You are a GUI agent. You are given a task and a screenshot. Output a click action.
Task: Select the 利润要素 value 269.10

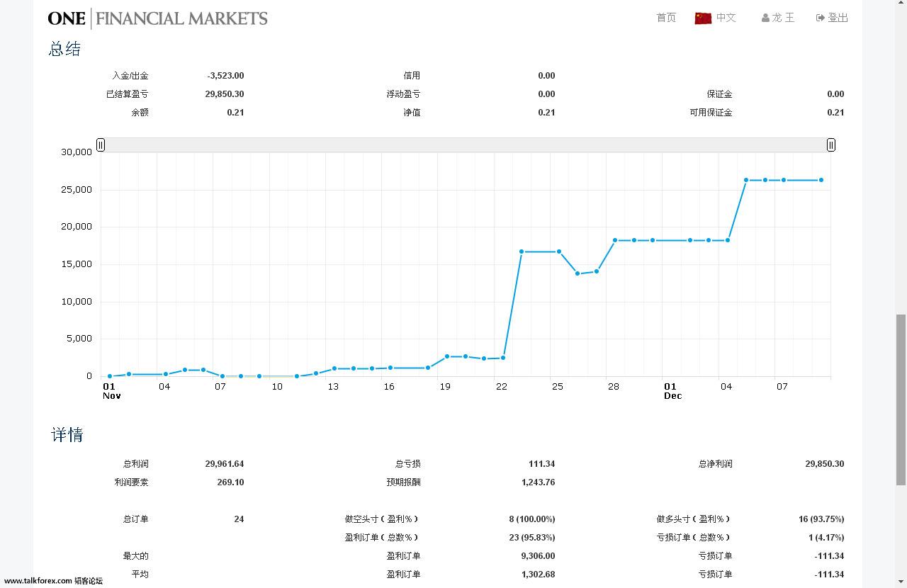point(230,482)
